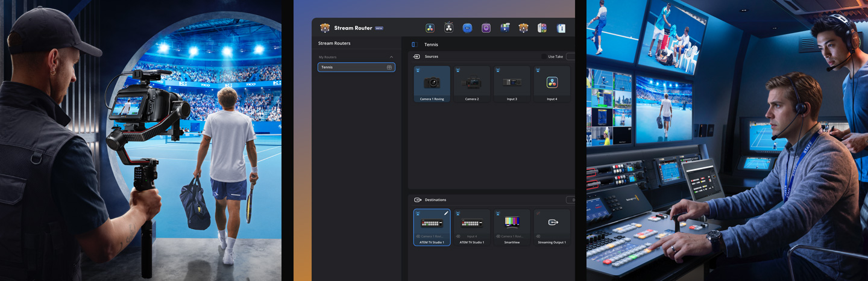This screenshot has height=281, width=868.
Task: Click the grid icon on the Tennis row
Action: pyautogui.click(x=389, y=67)
